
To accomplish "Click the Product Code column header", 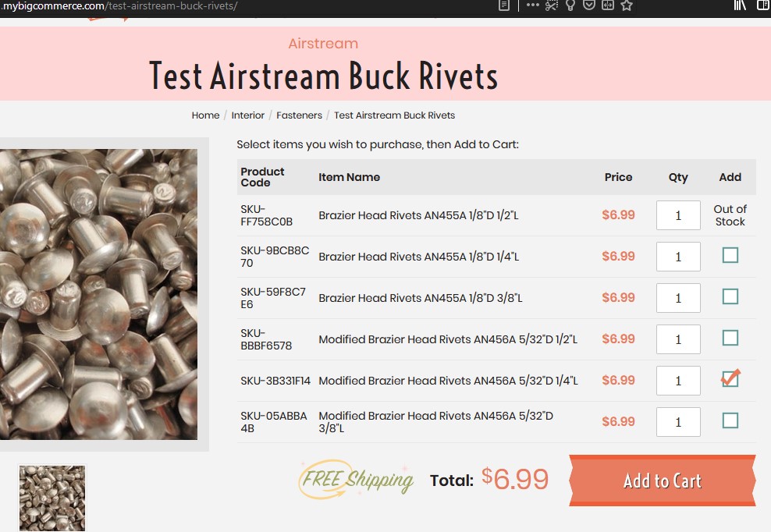I will [262, 177].
